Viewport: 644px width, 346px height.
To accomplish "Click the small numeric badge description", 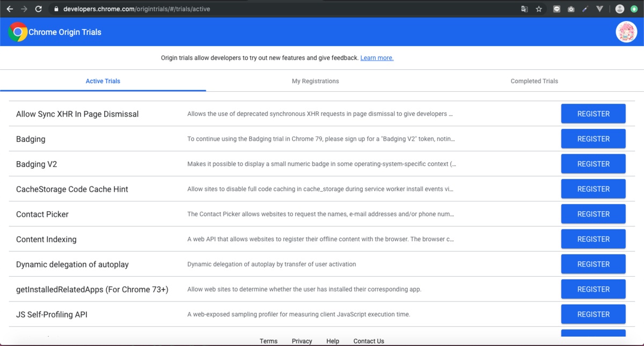I will (x=322, y=164).
